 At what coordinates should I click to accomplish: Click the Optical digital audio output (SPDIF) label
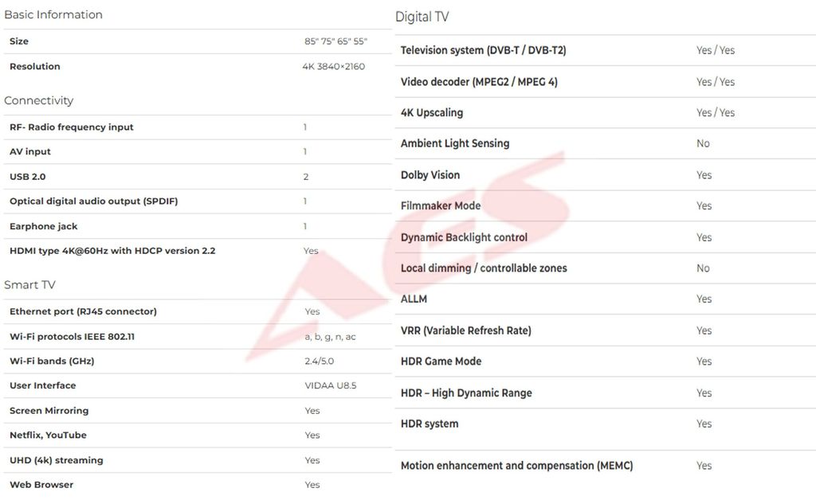[x=94, y=201]
